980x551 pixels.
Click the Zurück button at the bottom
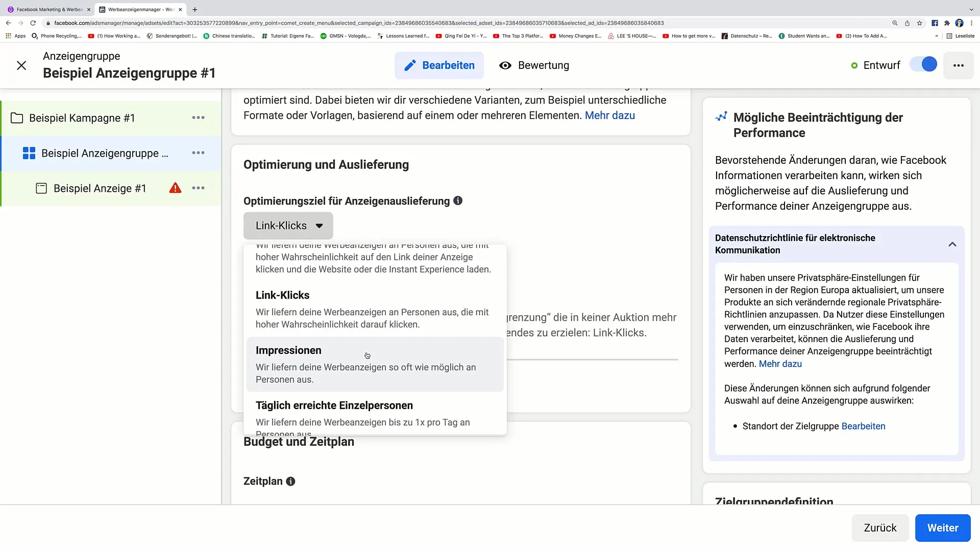[880, 528]
